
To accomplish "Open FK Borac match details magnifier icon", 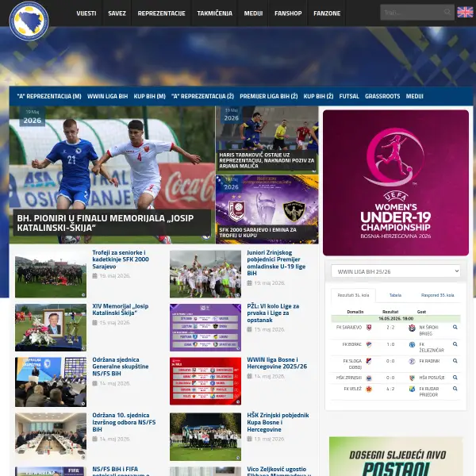I will tap(455, 344).
